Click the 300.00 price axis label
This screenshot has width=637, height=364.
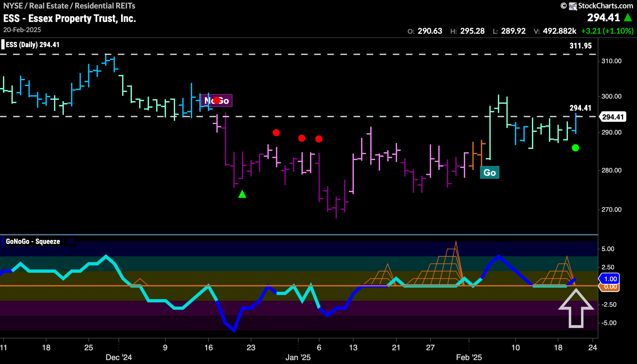(611, 96)
